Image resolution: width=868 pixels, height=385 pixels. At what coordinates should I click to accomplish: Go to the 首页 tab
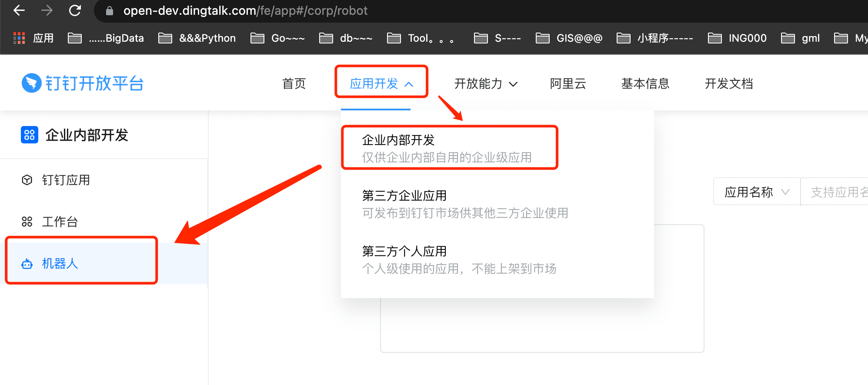click(x=294, y=83)
